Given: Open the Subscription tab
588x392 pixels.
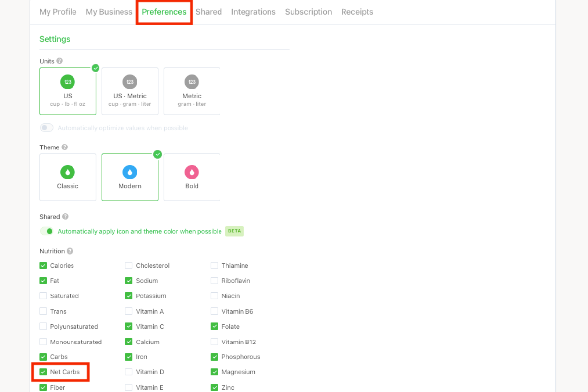Looking at the screenshot, I should 308,12.
